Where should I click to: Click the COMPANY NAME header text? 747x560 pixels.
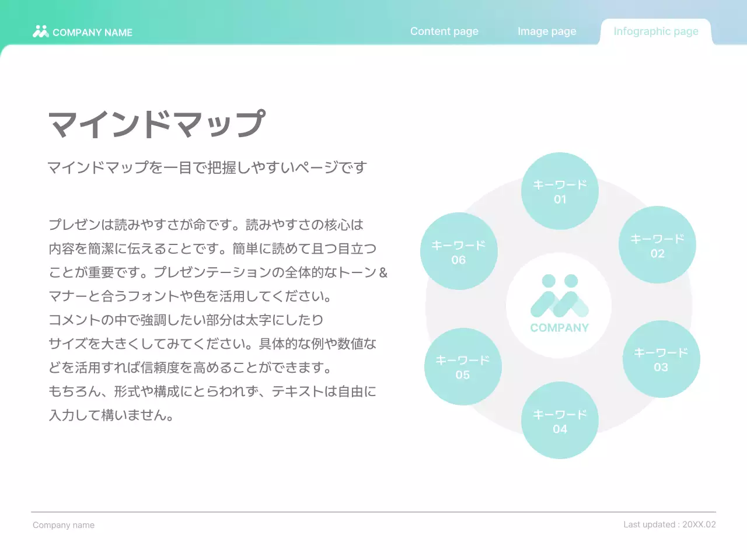(x=92, y=33)
